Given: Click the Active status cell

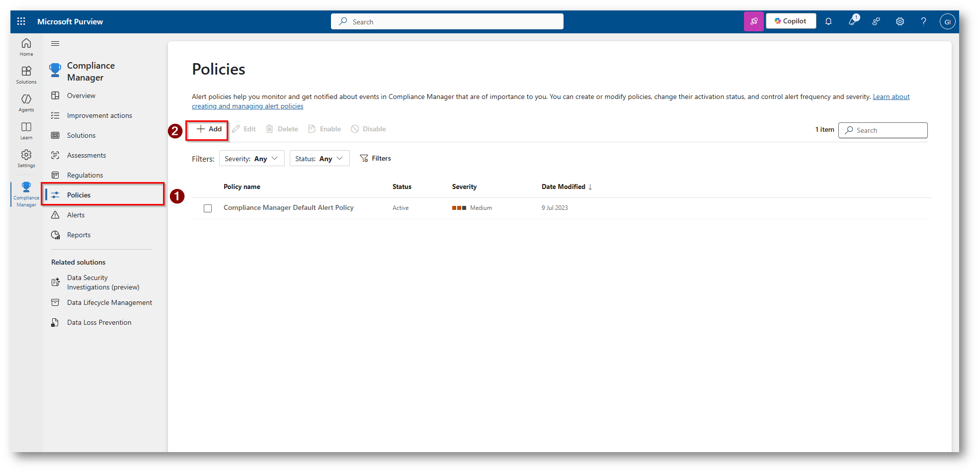Looking at the screenshot, I should 401,208.
